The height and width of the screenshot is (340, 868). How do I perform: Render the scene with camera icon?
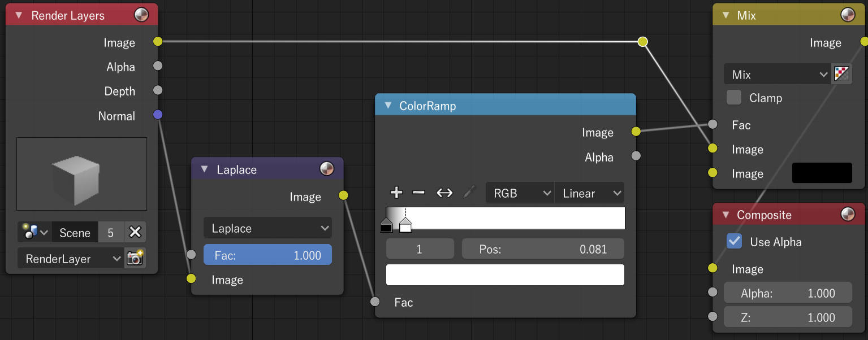[135, 259]
